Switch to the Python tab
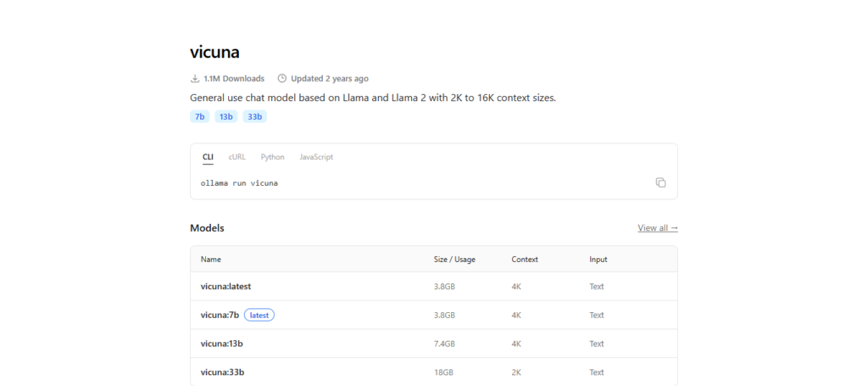 (x=272, y=157)
